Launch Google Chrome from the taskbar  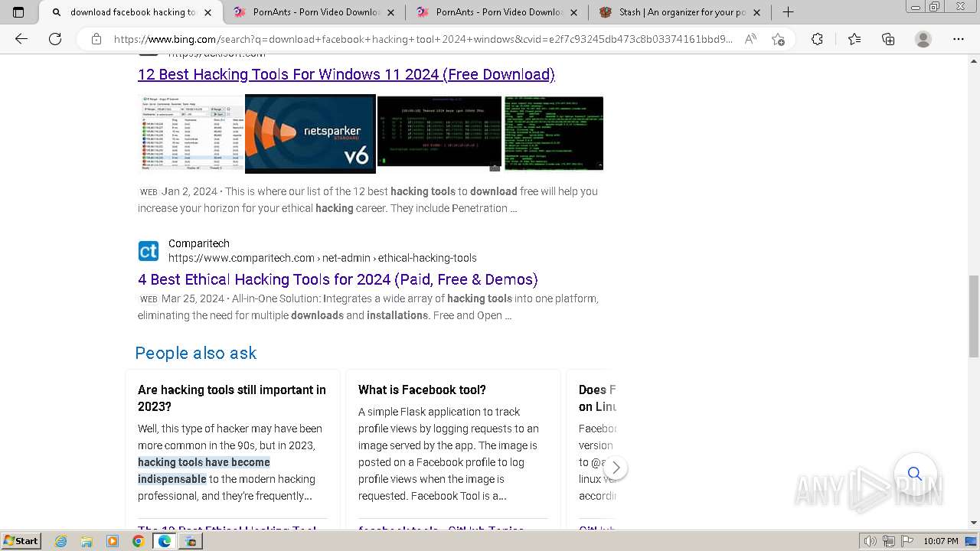click(138, 541)
